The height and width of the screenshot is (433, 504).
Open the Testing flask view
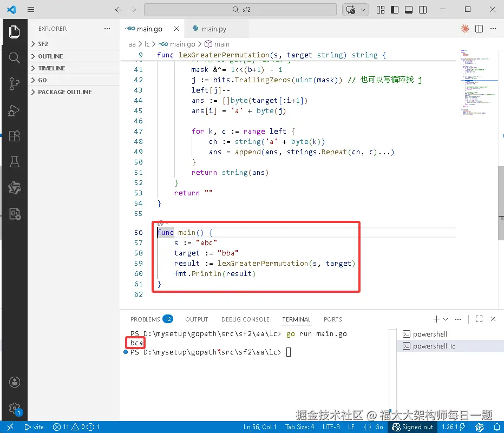click(14, 162)
